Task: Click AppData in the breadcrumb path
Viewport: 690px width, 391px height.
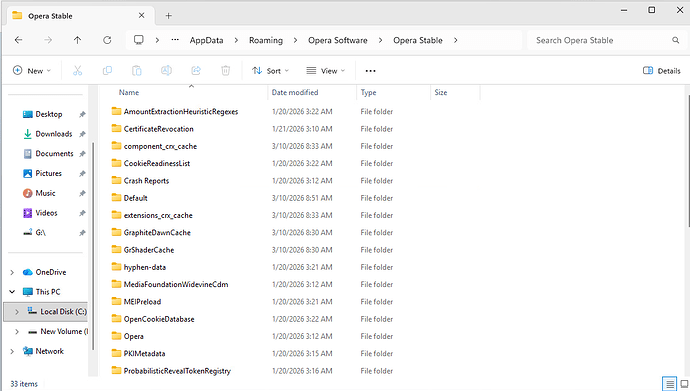Action: tap(206, 40)
